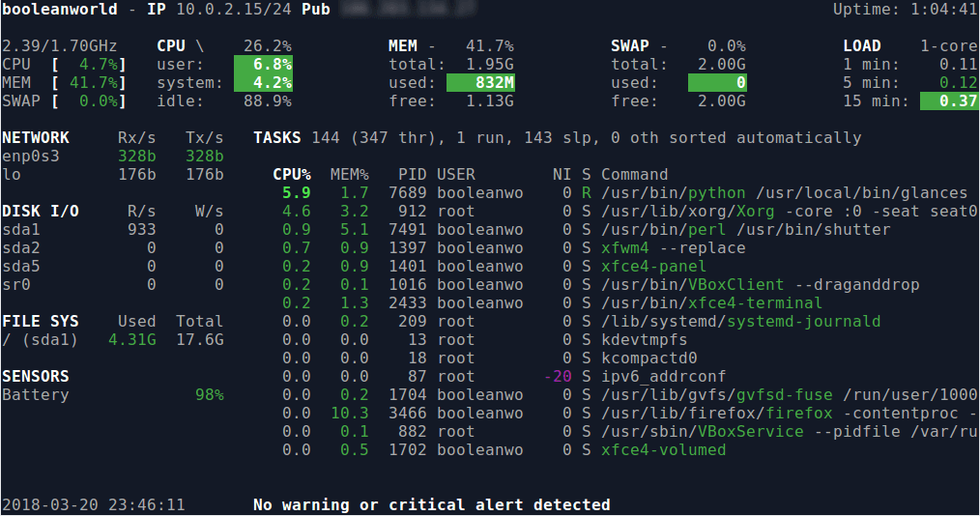This screenshot has width=980, height=516.
Task: Click the 1 min load 0.11
Action: click(x=958, y=65)
